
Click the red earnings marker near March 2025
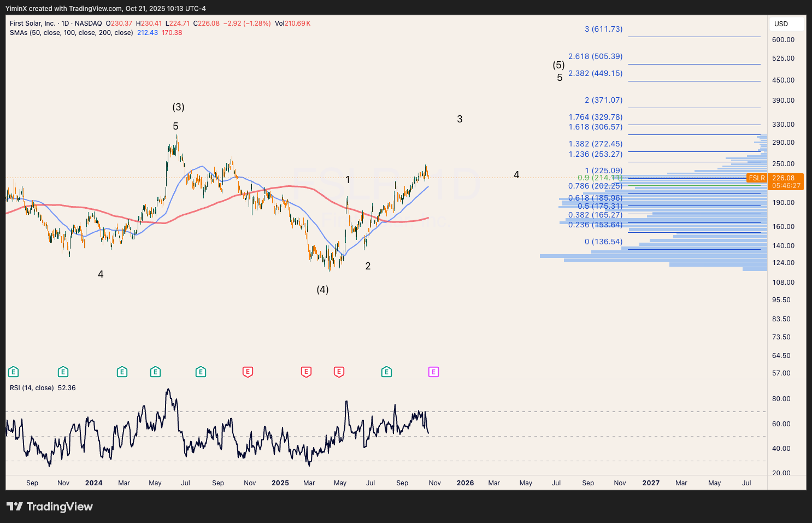coord(306,372)
